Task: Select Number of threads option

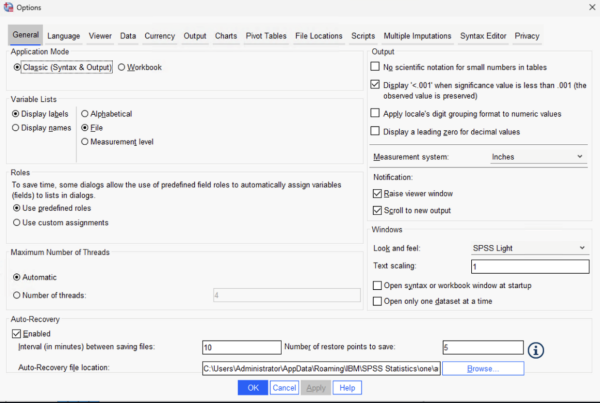Action: (x=17, y=294)
